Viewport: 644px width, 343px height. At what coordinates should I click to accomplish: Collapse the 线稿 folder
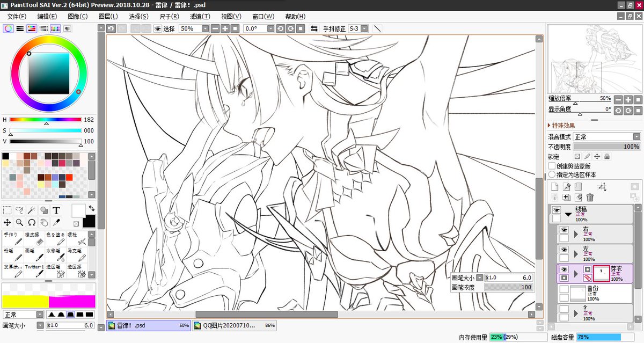point(568,214)
